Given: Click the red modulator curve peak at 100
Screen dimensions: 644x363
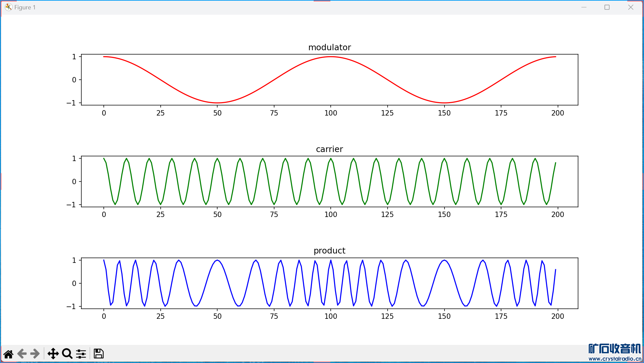Looking at the screenshot, I should [x=331, y=57].
